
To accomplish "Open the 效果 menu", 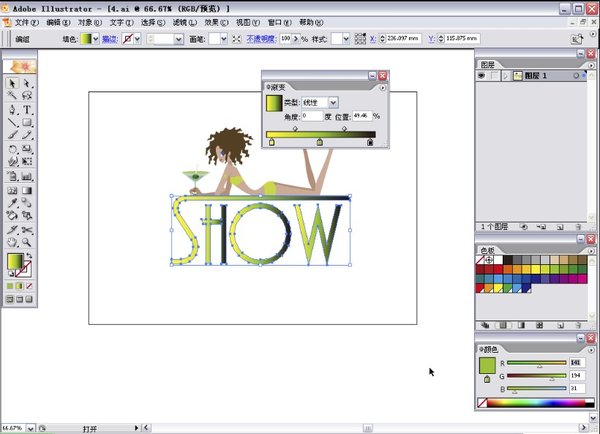I will 216,23.
